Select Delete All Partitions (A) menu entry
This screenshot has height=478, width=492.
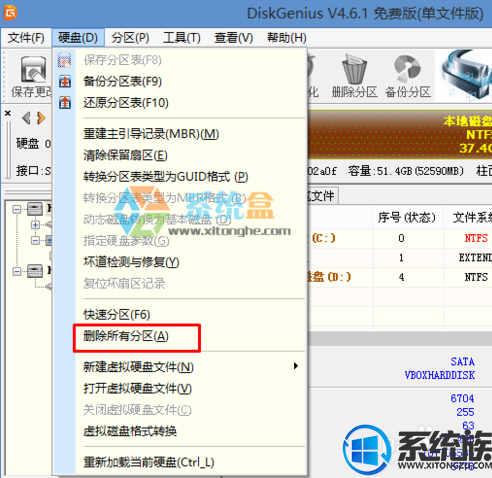(x=126, y=336)
